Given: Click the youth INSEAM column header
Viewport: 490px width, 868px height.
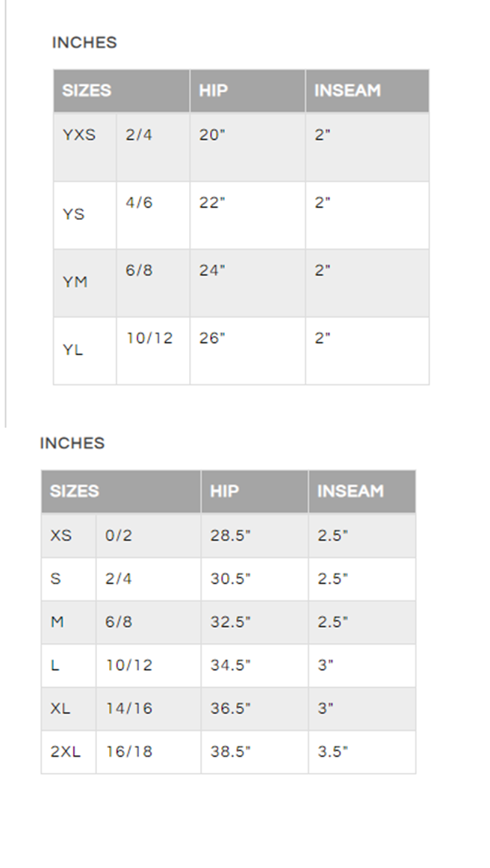Looking at the screenshot, I should (367, 90).
